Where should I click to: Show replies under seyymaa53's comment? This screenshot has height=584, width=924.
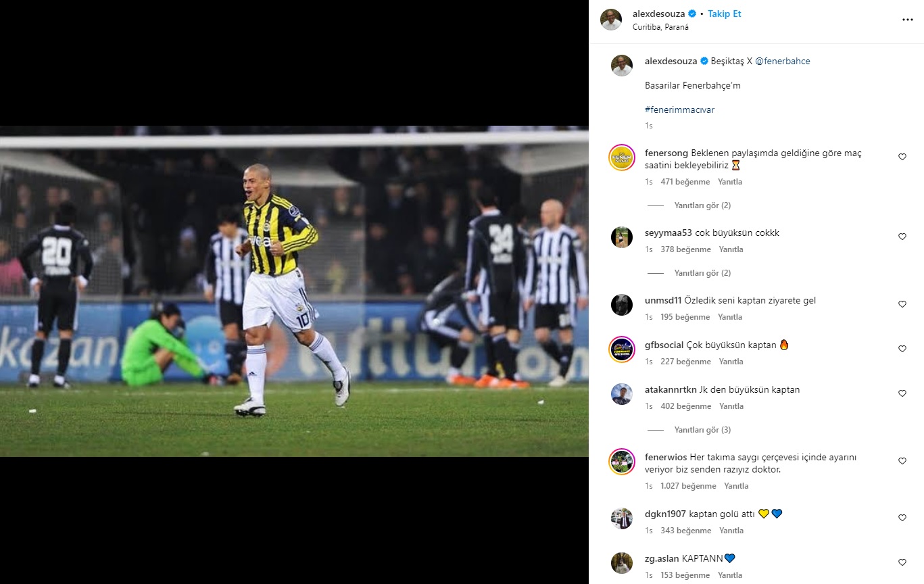click(x=702, y=273)
